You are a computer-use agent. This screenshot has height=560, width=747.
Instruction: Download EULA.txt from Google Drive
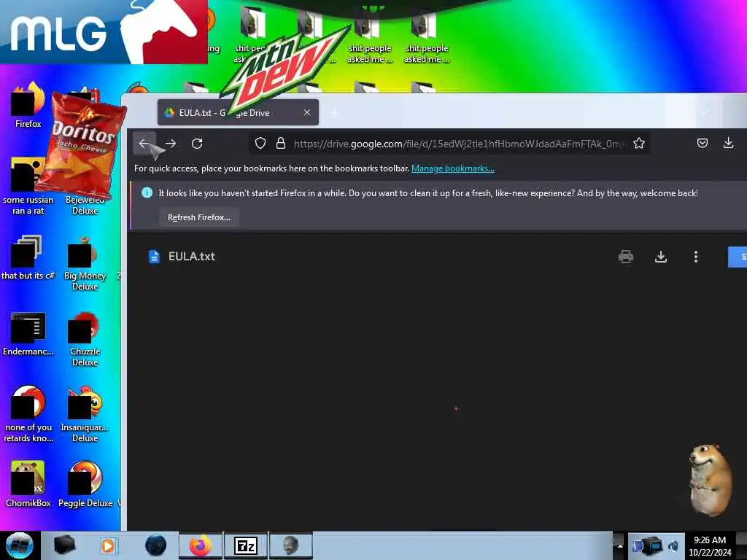(x=661, y=257)
